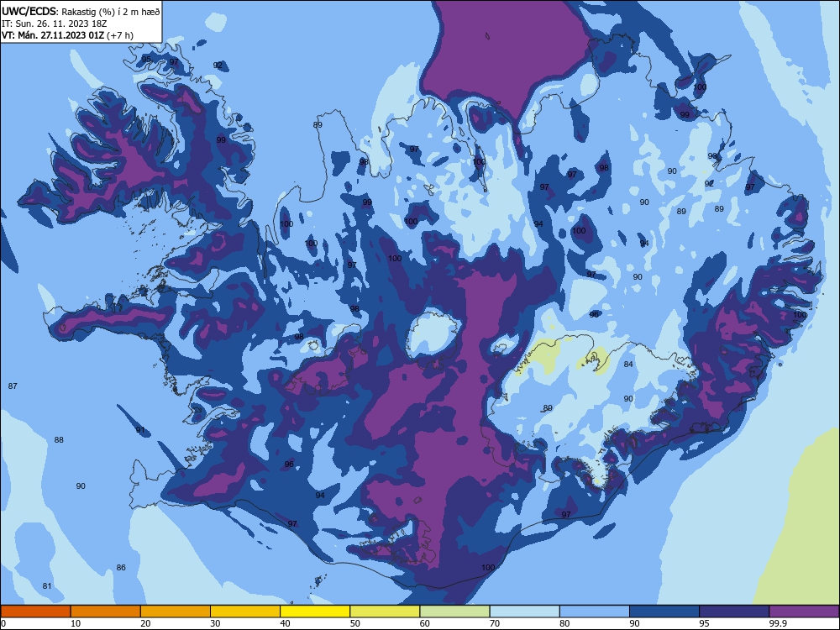
Task: Click the legend tick label "95"
Action: (x=705, y=623)
